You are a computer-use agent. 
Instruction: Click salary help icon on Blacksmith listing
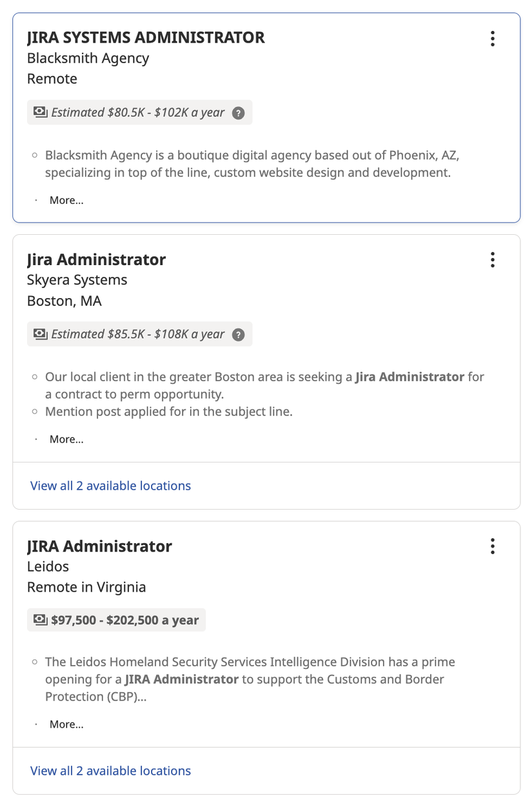click(239, 113)
